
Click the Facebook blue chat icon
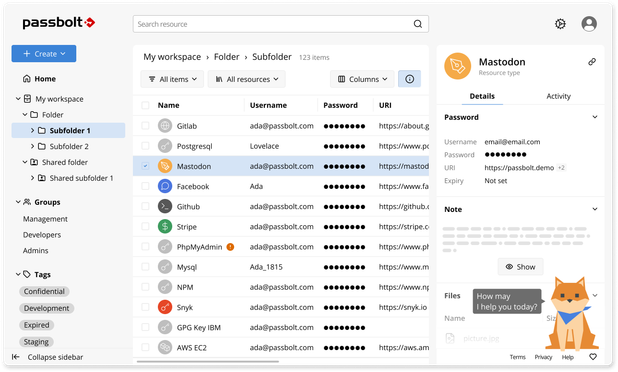pos(165,186)
